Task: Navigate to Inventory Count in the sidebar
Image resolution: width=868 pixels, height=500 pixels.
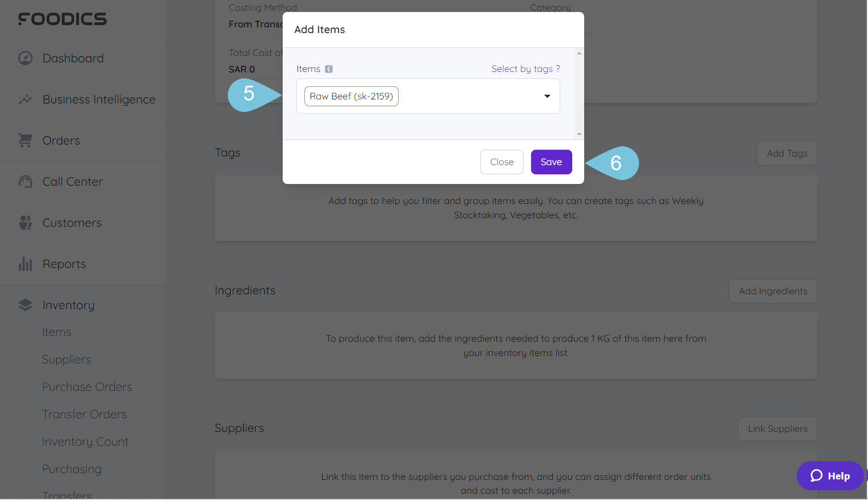Action: coord(85,442)
